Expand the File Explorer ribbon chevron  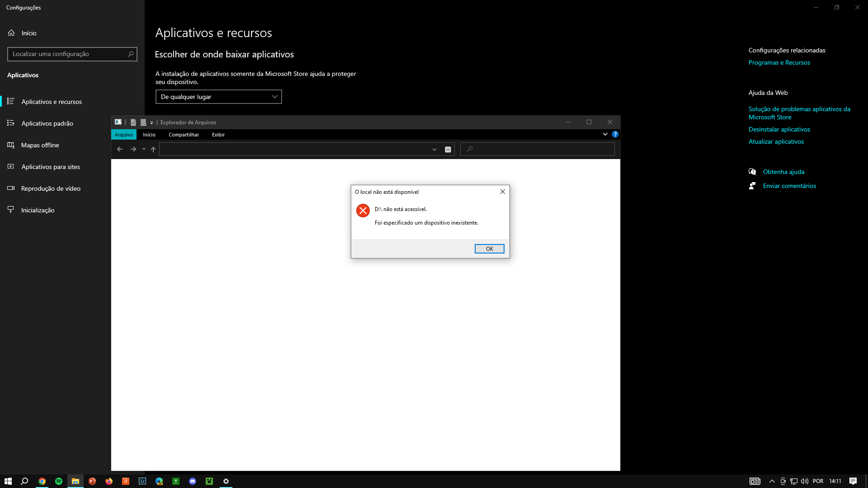[x=605, y=134]
